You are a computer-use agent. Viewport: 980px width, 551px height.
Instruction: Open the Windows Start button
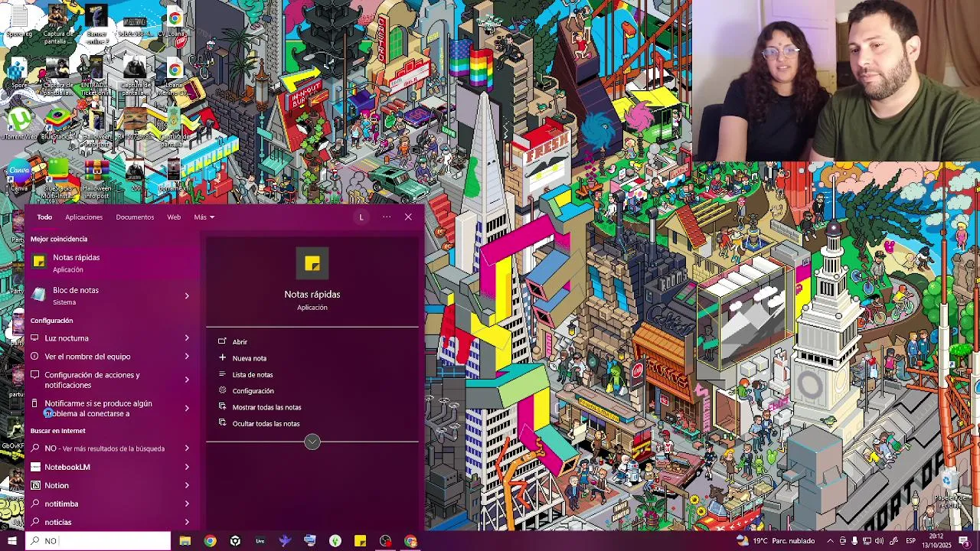point(11,541)
